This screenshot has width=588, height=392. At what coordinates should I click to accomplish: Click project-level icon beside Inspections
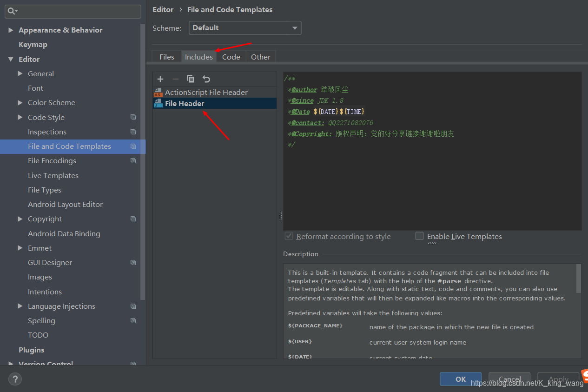point(133,132)
